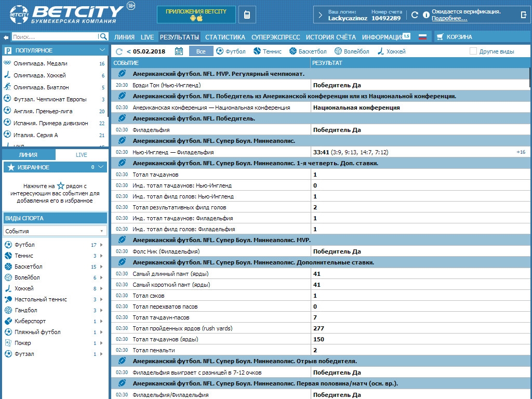Click the search magnifier icon
Viewport: 532px width, 399px height.
coord(103,37)
